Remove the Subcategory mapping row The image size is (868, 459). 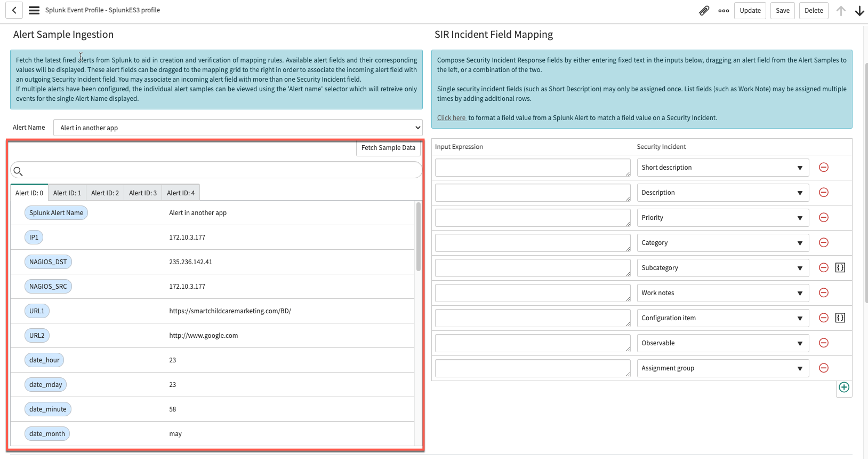point(824,268)
